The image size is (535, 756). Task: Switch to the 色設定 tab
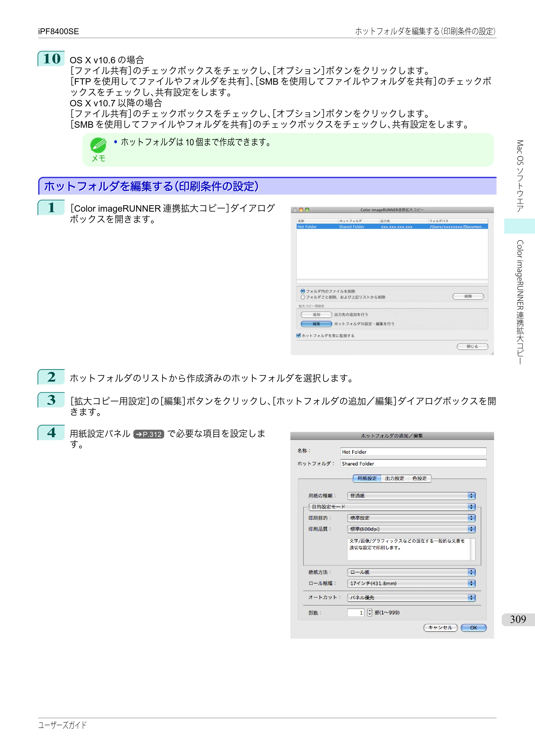pos(419,478)
